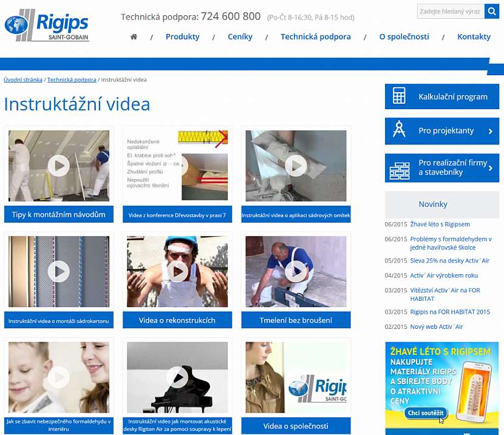The width and height of the screenshot is (504, 435).
Task: Click the Chci soutěžit banner button
Action: click(426, 413)
